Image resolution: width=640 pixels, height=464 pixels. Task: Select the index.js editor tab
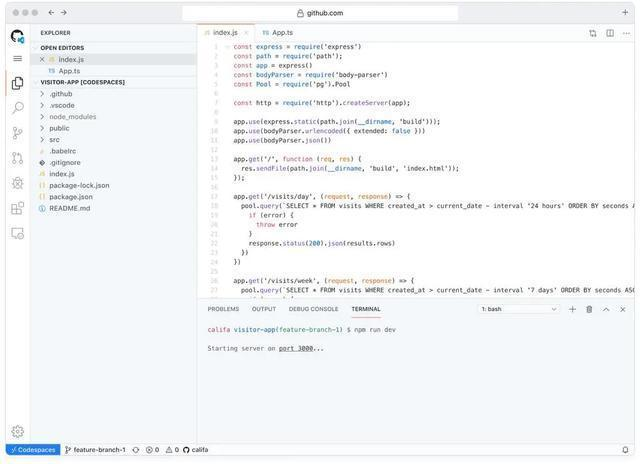(x=226, y=33)
